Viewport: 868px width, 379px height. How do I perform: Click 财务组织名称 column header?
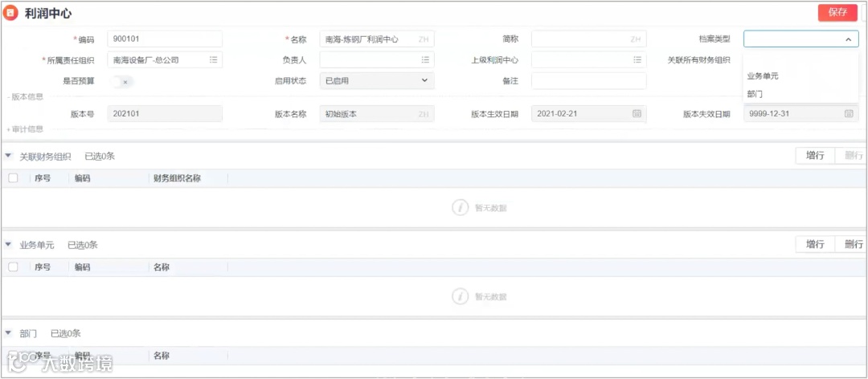[177, 178]
